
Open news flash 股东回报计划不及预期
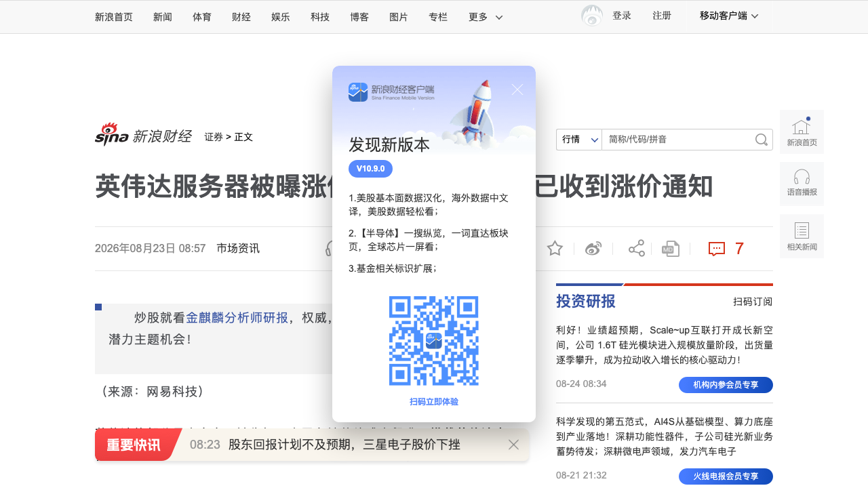point(344,445)
